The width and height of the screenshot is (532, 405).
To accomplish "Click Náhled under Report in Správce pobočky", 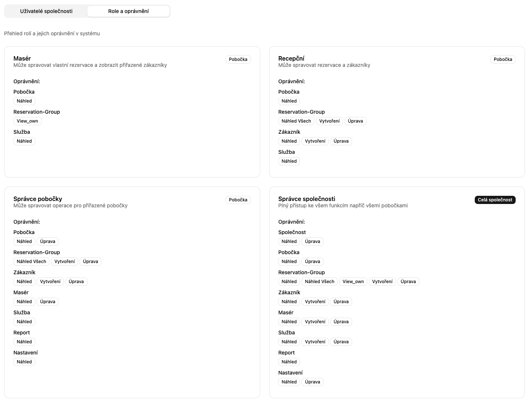I will (x=24, y=342).
